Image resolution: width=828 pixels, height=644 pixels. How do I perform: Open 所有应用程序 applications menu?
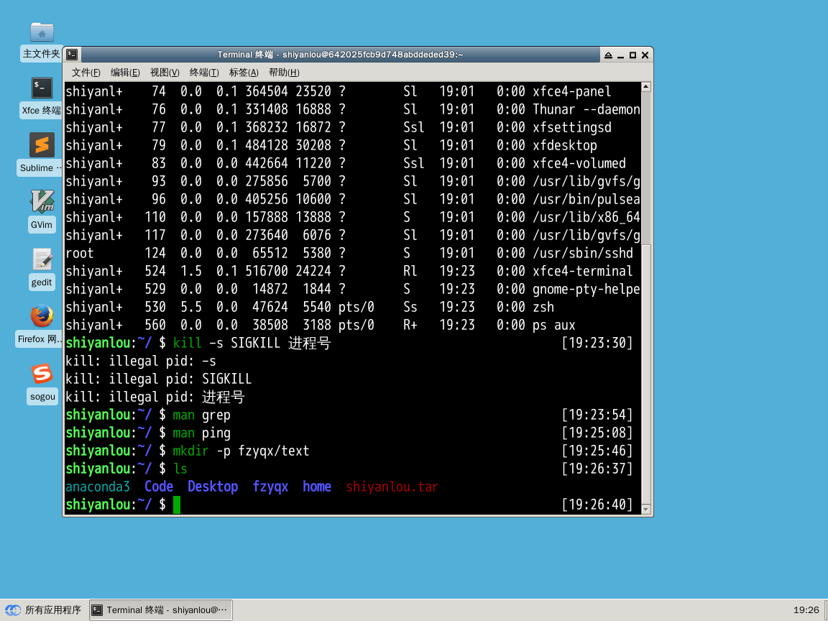[x=43, y=610]
